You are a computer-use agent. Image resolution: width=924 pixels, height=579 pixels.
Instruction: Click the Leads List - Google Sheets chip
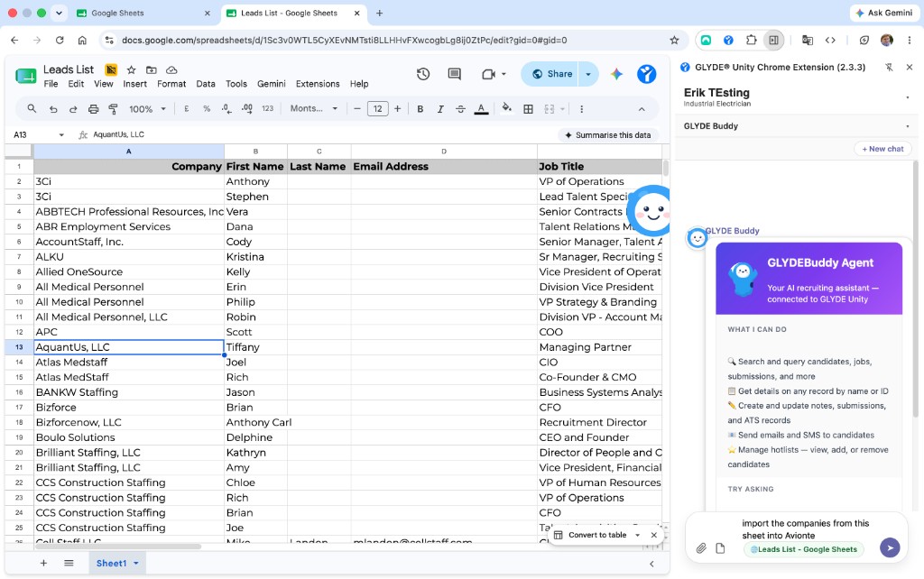tap(804, 549)
